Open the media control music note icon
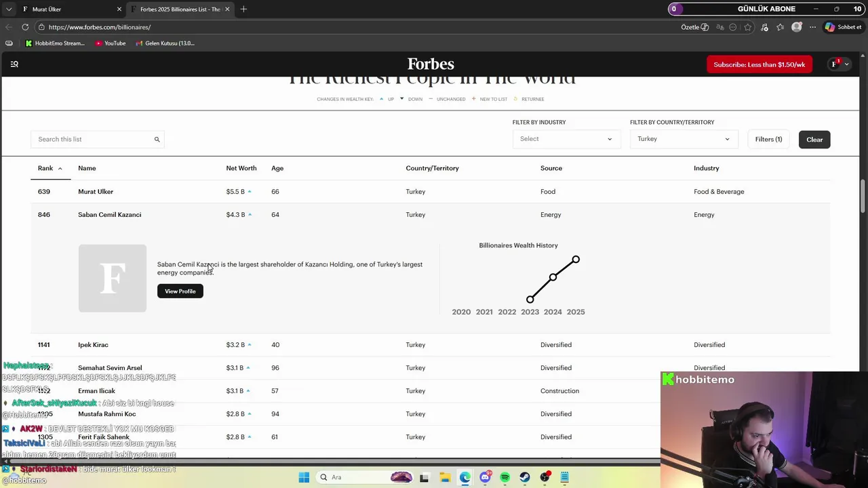868x488 pixels. coord(765,27)
